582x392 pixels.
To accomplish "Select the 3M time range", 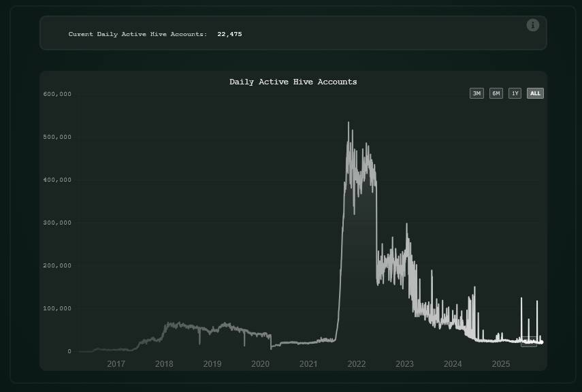I will click(x=476, y=93).
